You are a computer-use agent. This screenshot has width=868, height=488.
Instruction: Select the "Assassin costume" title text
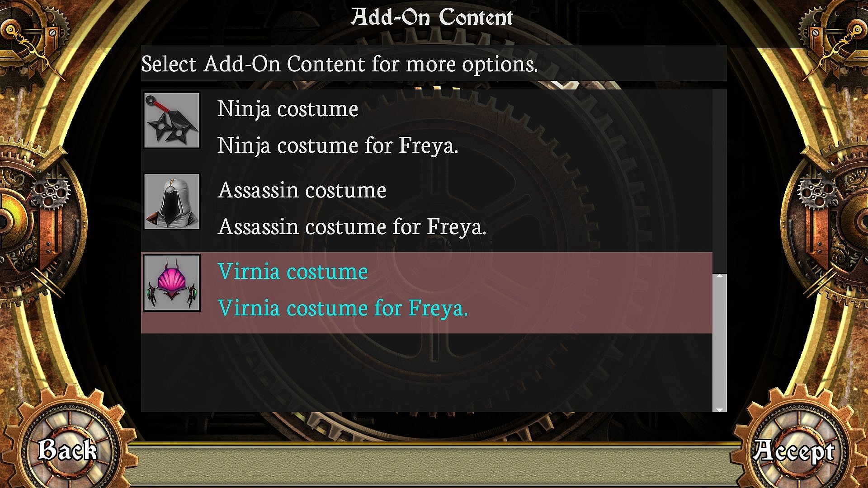(302, 190)
